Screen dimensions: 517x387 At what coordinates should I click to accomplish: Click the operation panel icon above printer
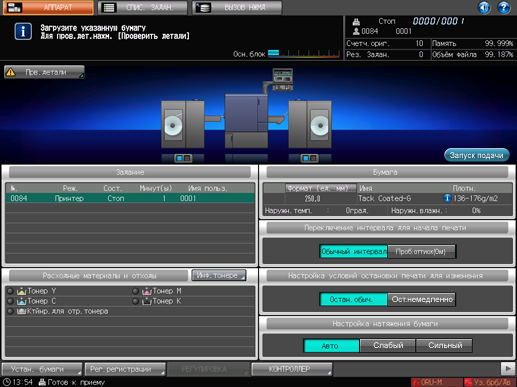283,79
